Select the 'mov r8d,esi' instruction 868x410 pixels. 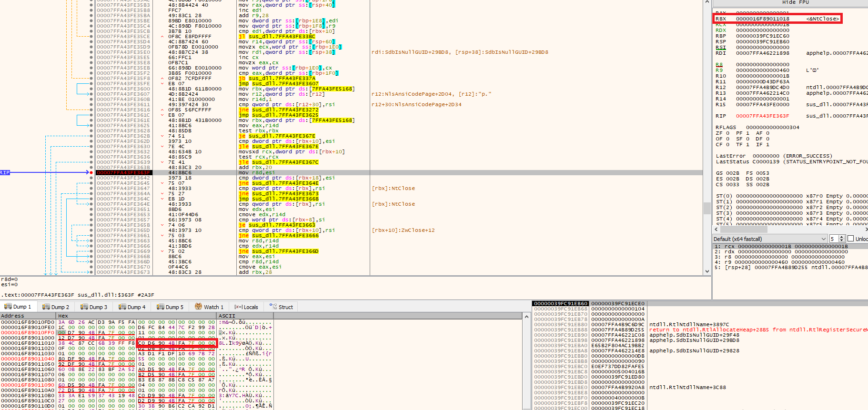(256, 172)
